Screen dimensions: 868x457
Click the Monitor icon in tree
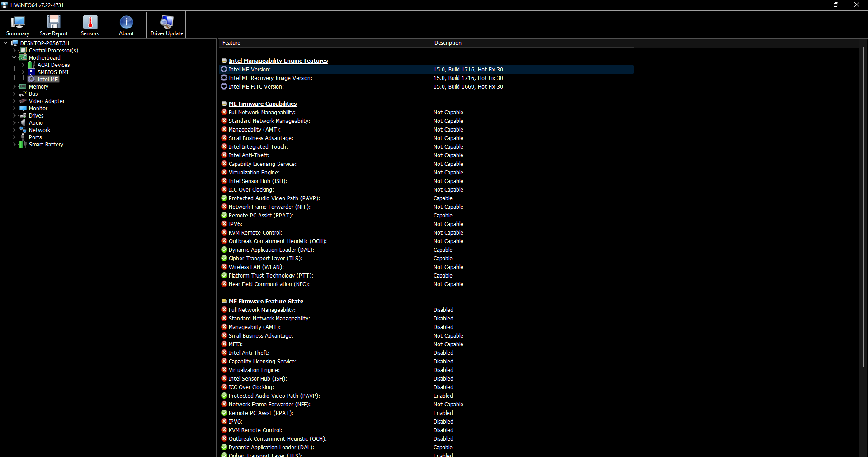click(x=23, y=108)
